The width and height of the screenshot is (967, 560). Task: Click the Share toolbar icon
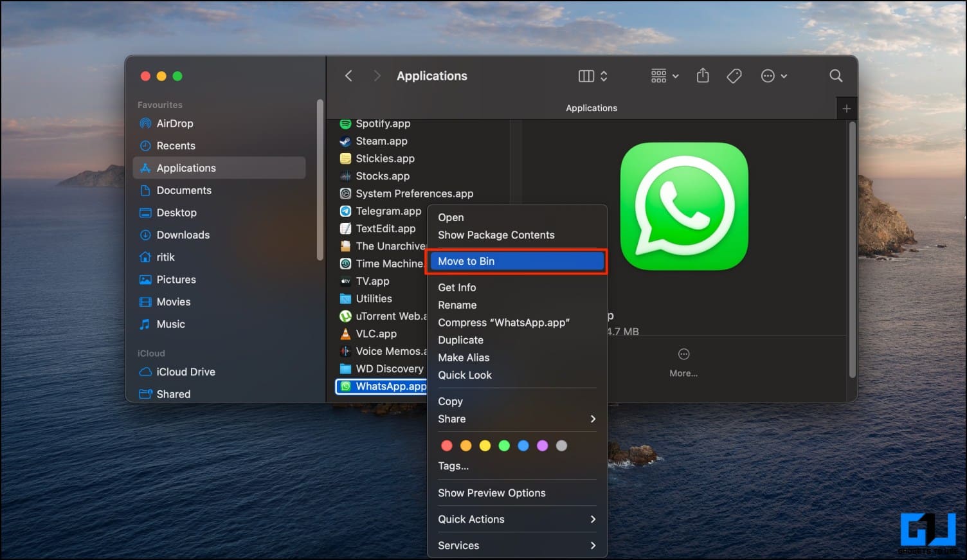[x=703, y=76]
